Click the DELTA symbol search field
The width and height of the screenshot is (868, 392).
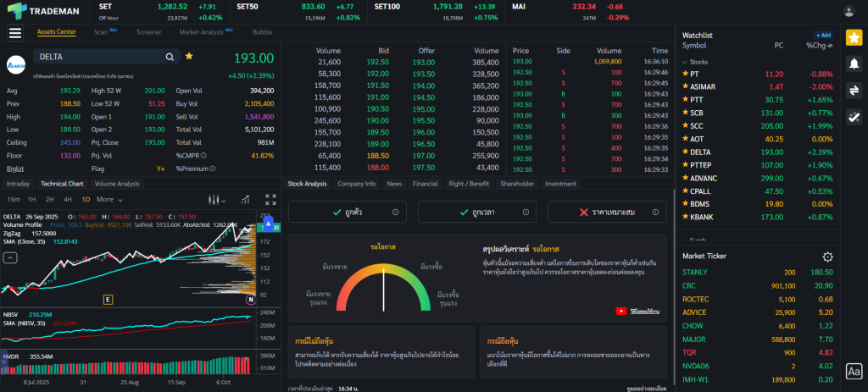tap(106, 57)
